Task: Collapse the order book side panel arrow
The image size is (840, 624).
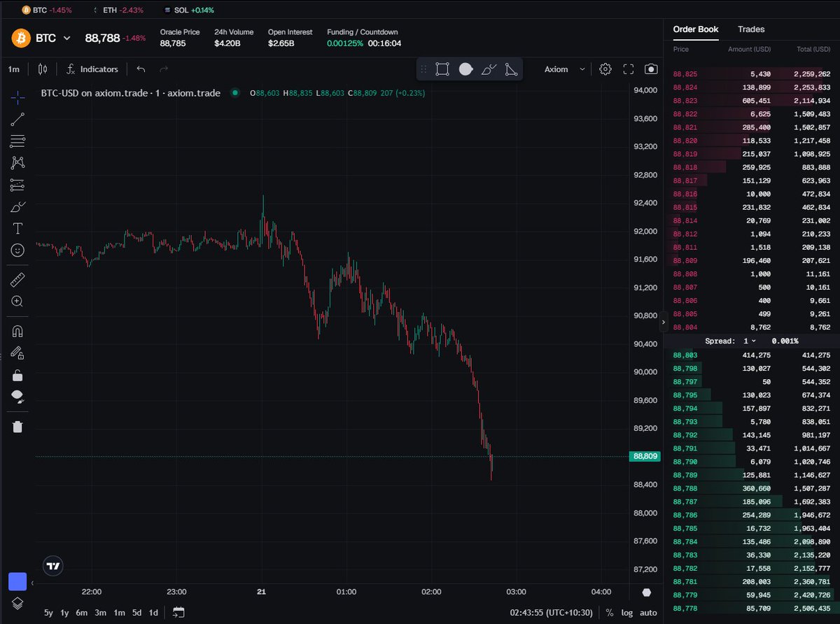Action: click(x=663, y=322)
